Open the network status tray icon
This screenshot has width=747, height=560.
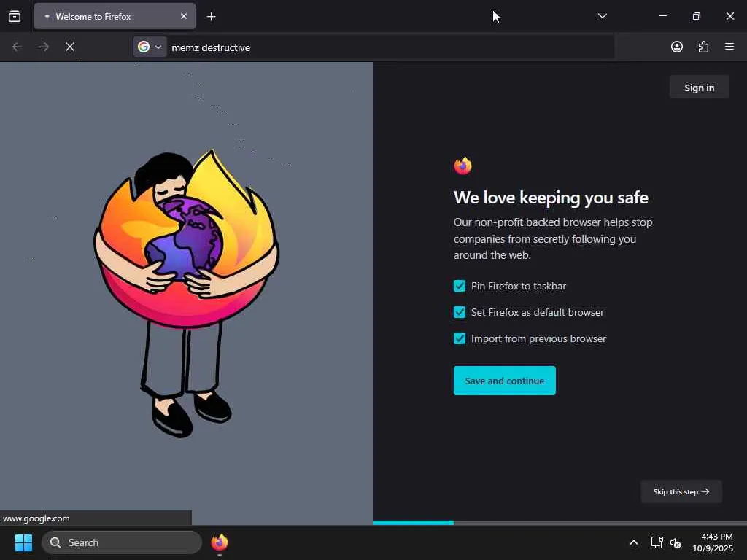(657, 542)
